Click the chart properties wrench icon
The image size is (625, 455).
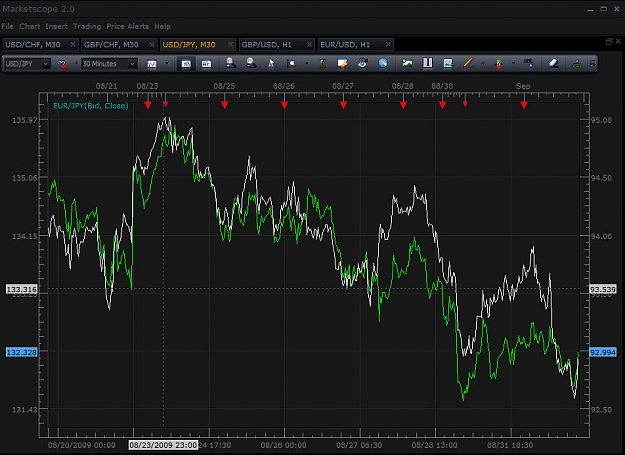(x=342, y=63)
